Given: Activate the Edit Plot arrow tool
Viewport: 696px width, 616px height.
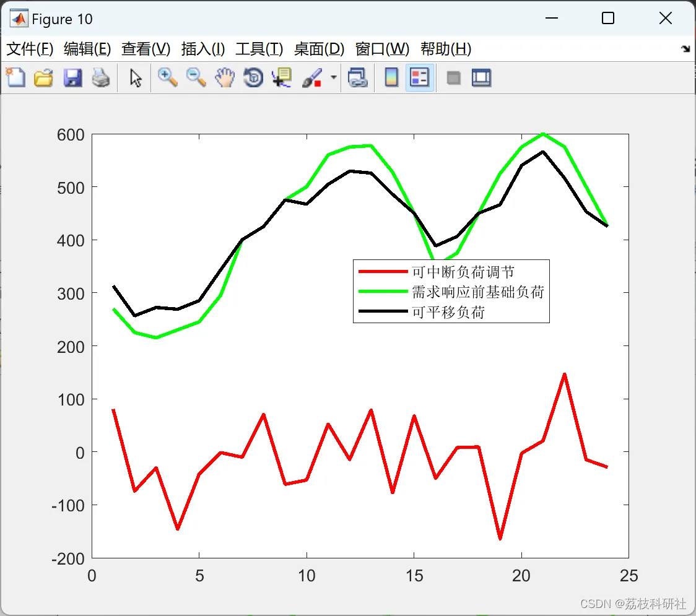Looking at the screenshot, I should tap(136, 78).
